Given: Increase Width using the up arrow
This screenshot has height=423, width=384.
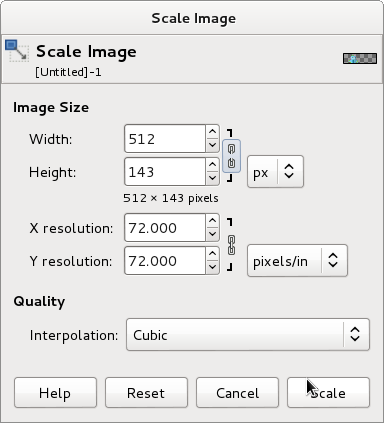Looking at the screenshot, I should [212, 132].
